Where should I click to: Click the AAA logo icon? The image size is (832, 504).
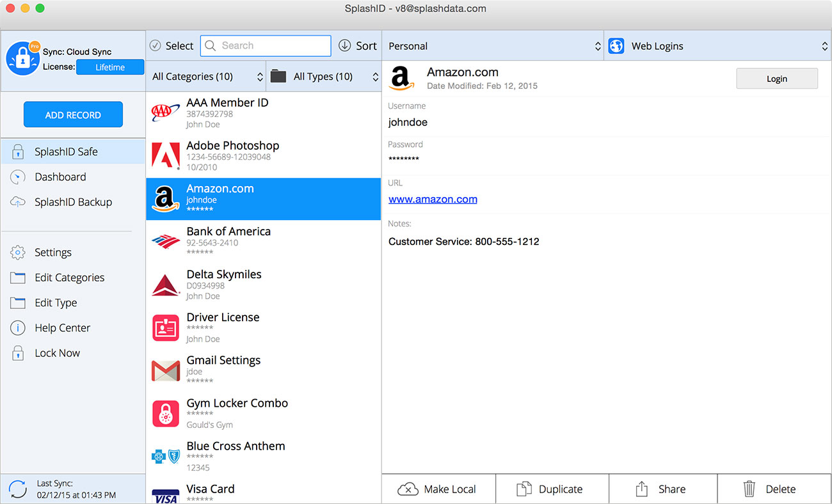coord(166,113)
